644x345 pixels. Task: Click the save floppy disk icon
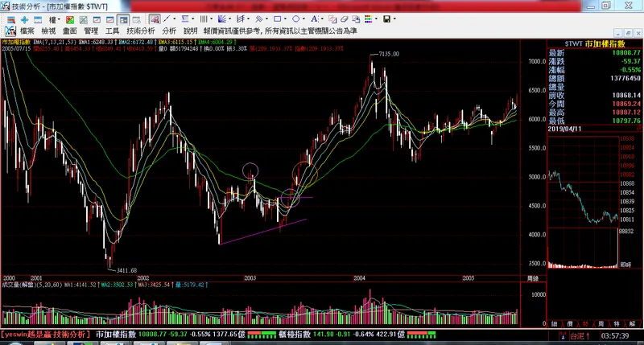386,19
